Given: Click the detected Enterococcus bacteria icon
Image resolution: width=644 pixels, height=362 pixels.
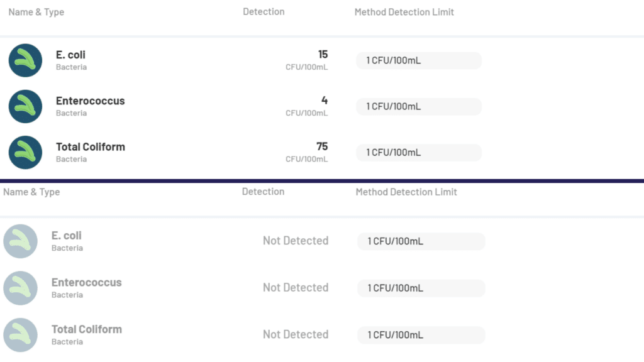Looking at the screenshot, I should point(25,106).
